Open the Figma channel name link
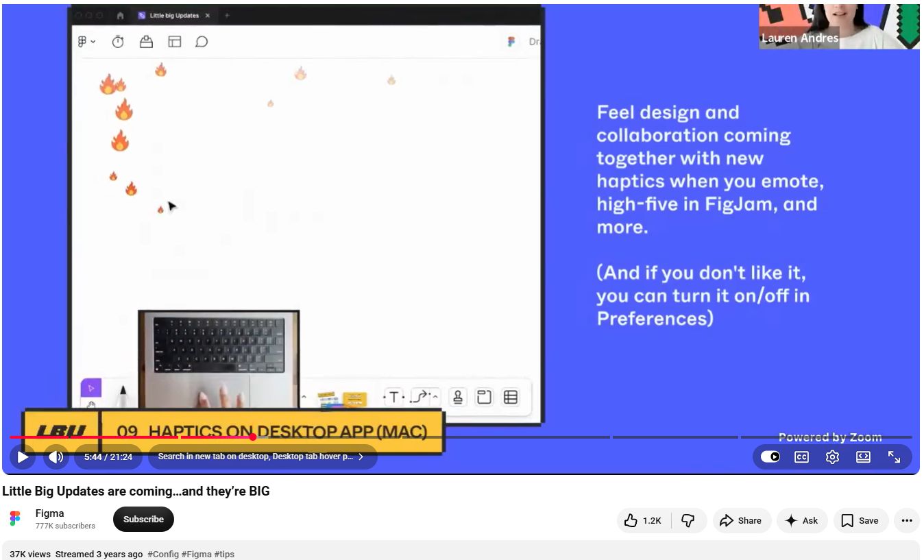924x560 pixels. click(50, 513)
